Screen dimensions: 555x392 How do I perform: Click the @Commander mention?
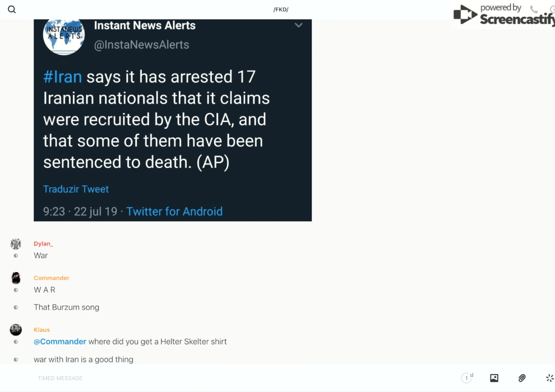tap(60, 342)
